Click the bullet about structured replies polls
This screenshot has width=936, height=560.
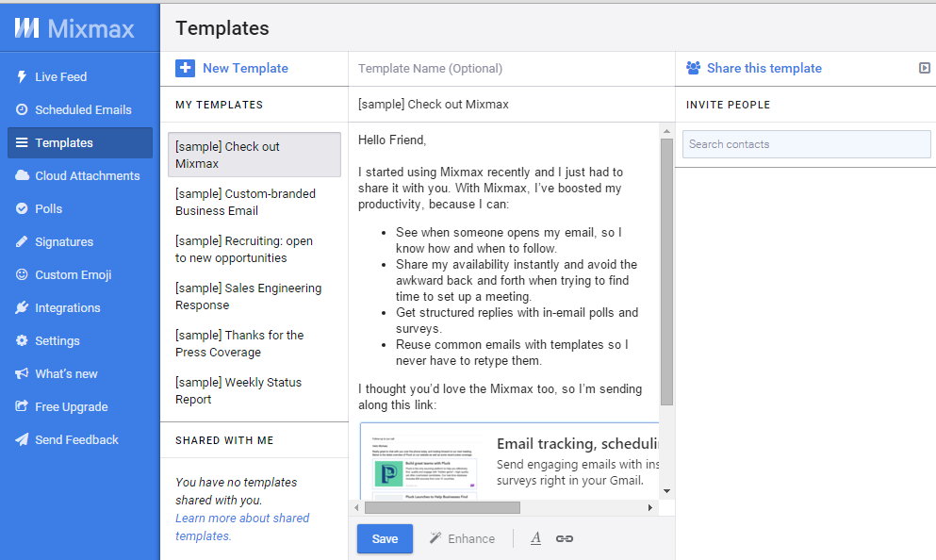(x=517, y=321)
